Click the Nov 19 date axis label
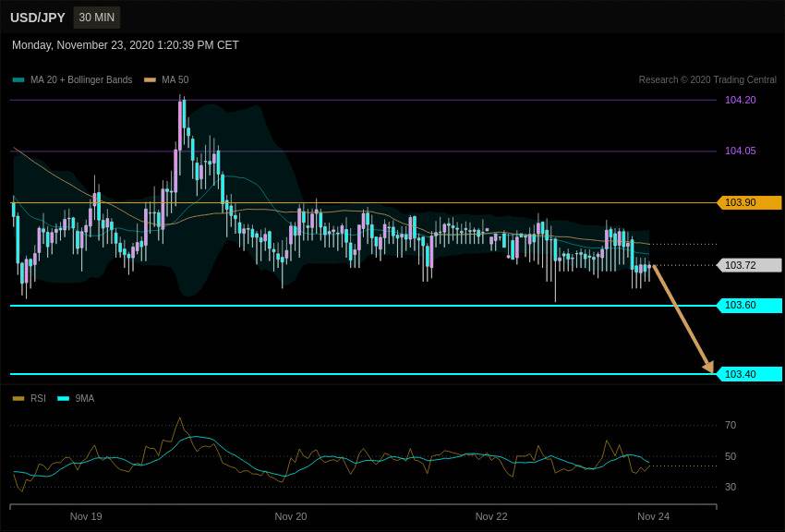The height and width of the screenshot is (532, 785). coord(86,516)
